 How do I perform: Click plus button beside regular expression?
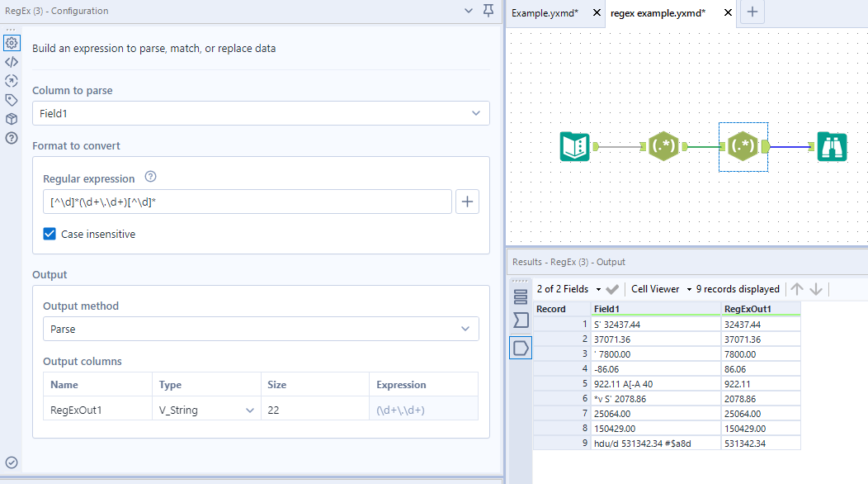pyautogui.click(x=468, y=202)
